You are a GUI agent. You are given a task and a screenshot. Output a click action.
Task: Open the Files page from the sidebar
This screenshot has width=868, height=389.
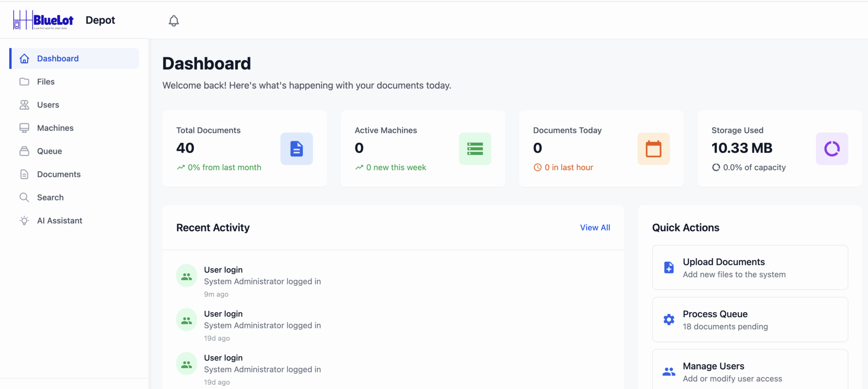[46, 82]
